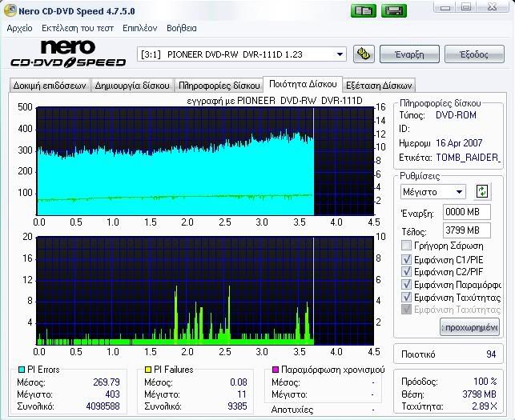Expand the Μέγιστο speed dropdown
This screenshot has width=515, height=420.
pos(459,192)
